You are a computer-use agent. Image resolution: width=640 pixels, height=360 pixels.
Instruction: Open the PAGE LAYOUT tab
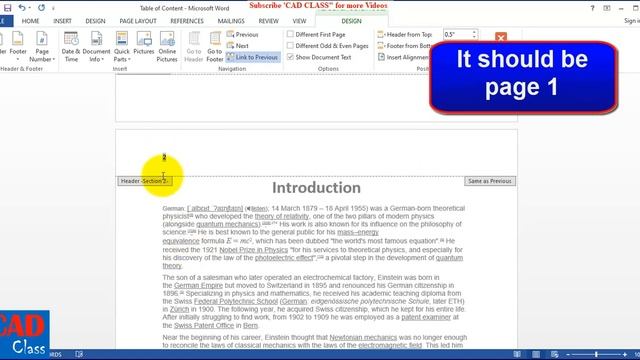(x=138, y=21)
